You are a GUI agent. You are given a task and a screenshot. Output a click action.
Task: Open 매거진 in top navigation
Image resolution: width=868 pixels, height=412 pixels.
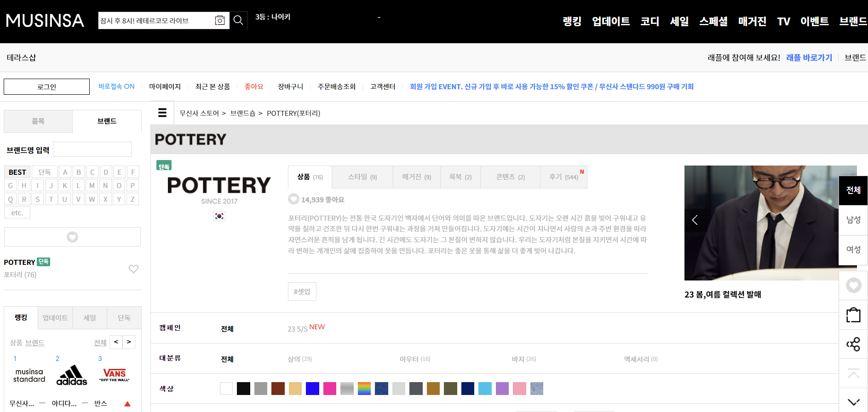click(752, 21)
